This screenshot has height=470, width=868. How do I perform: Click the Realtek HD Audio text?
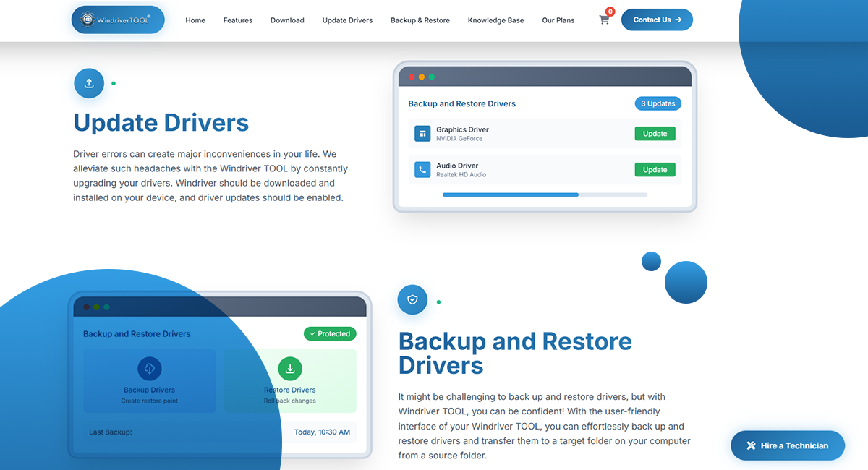pyautogui.click(x=461, y=175)
